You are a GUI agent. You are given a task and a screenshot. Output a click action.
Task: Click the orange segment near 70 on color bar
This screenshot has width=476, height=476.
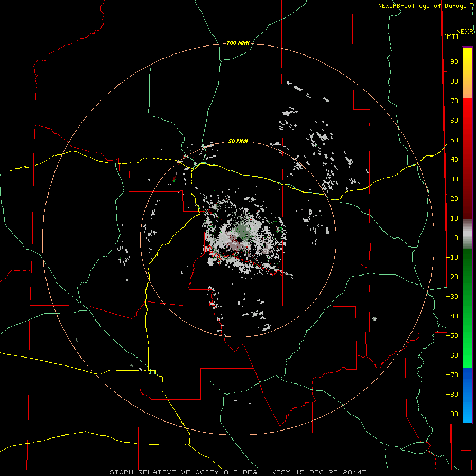coord(467,91)
